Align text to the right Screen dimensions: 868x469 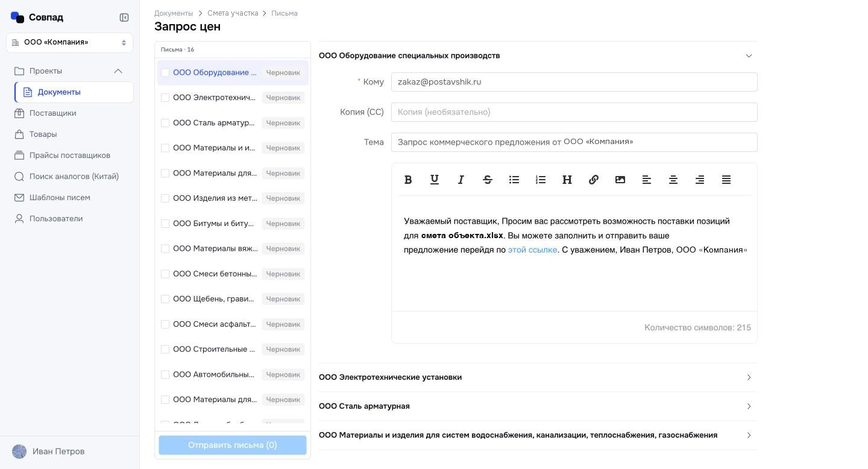700,180
